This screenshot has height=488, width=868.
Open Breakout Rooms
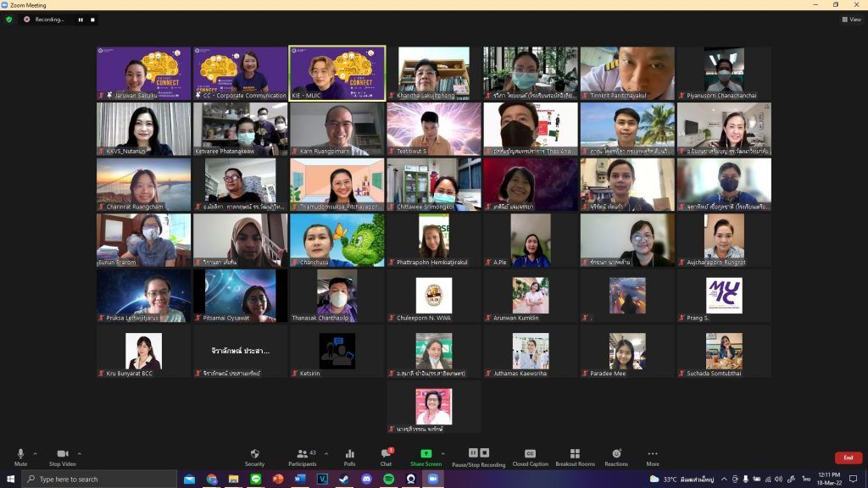(x=575, y=456)
